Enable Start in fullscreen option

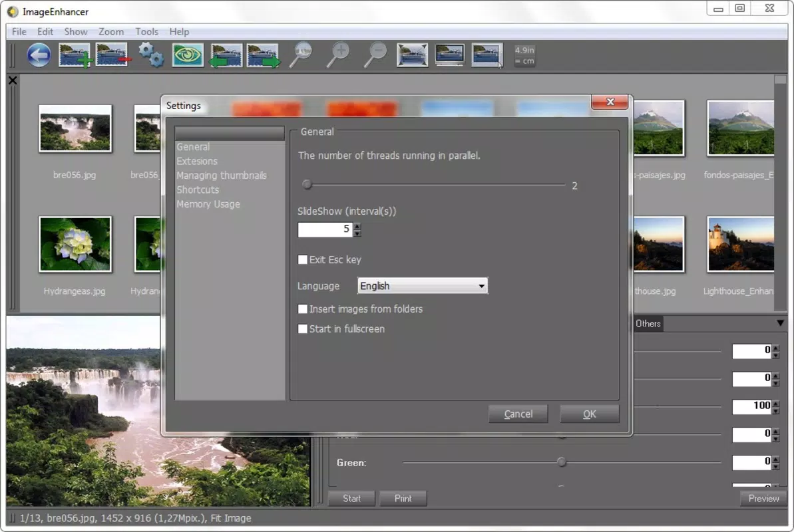pos(302,329)
